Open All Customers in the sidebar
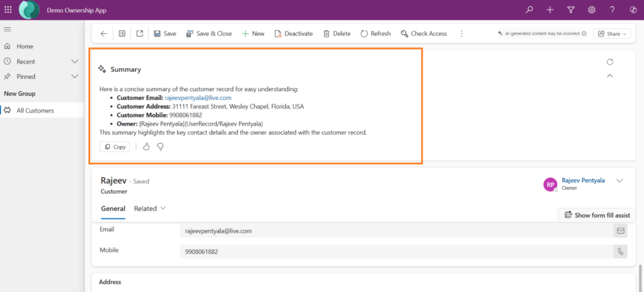The image size is (644, 292). coord(35,111)
